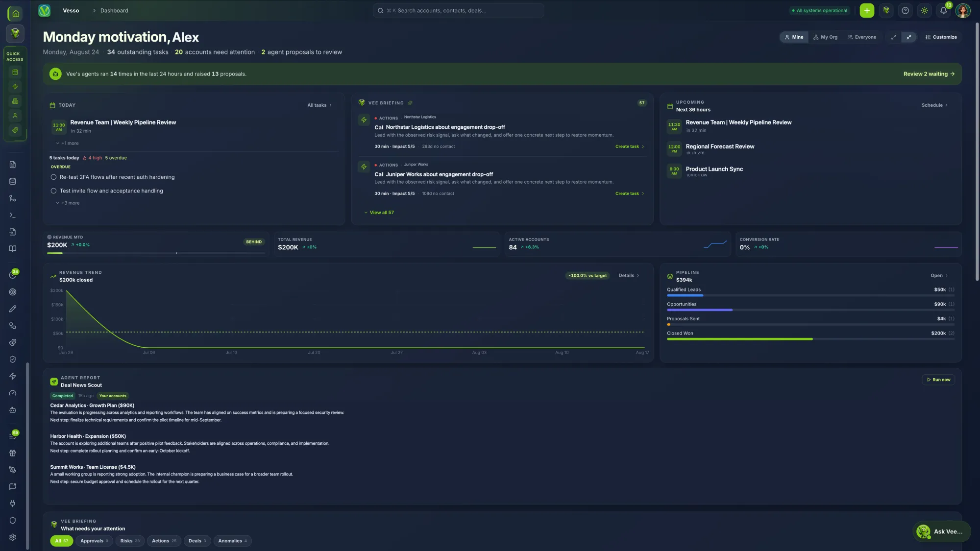Toggle the expand layout icon
The width and height of the screenshot is (980, 551).
pos(893,37)
